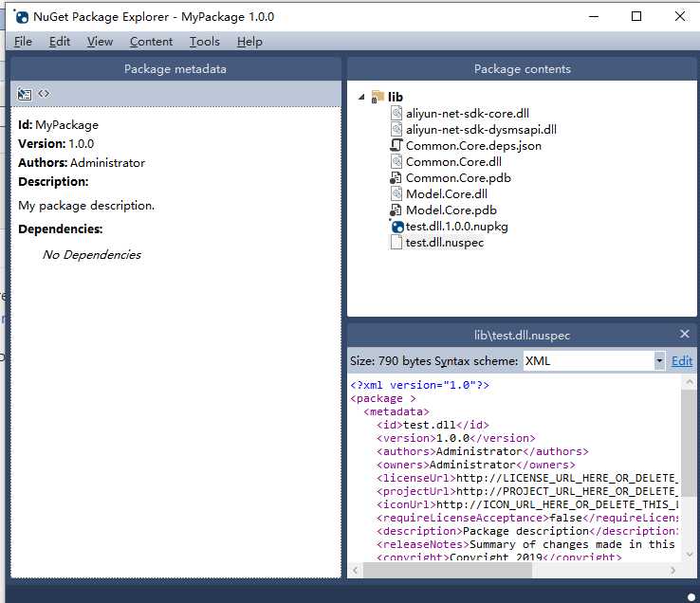Click the lib folder icon
This screenshot has width=700, height=603.
tap(378, 97)
